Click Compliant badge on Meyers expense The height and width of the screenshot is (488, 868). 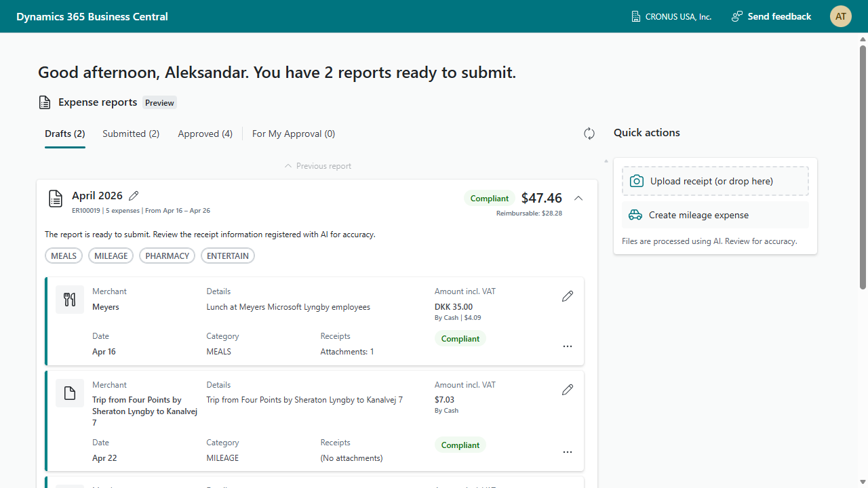point(460,338)
